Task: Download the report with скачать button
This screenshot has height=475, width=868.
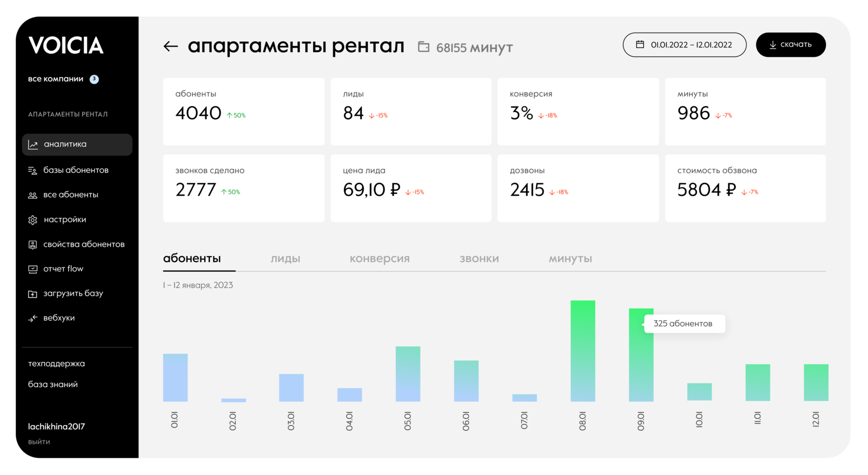Action: tap(791, 45)
